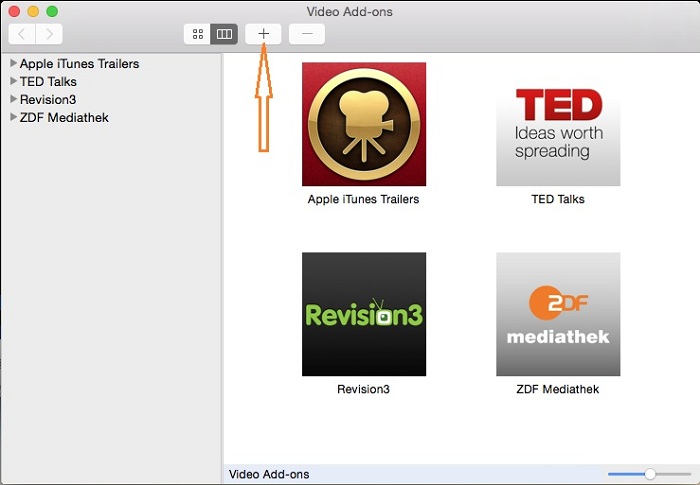700x485 pixels.
Task: Select Revision3 in sidebar list
Action: [x=48, y=100]
